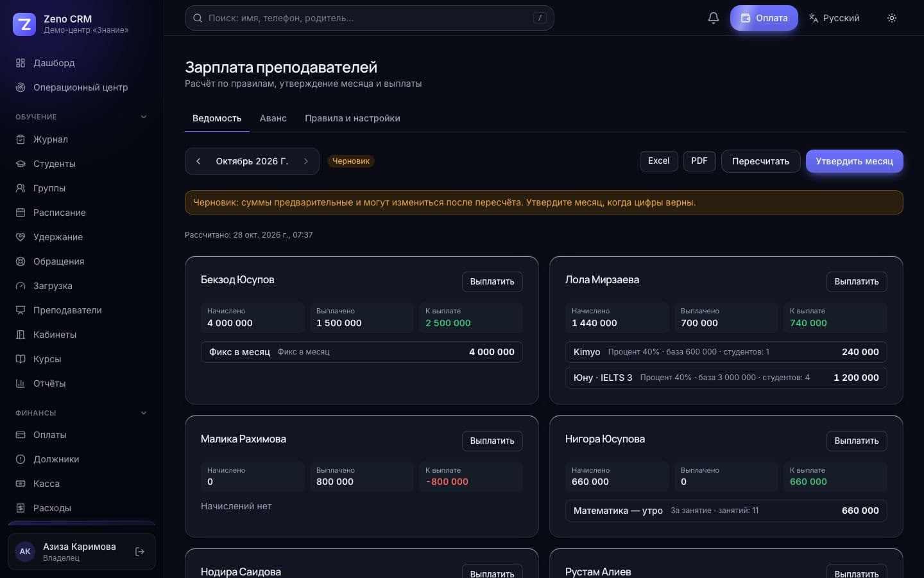
Task: Click Утвердить месяц button
Action: [x=854, y=161]
